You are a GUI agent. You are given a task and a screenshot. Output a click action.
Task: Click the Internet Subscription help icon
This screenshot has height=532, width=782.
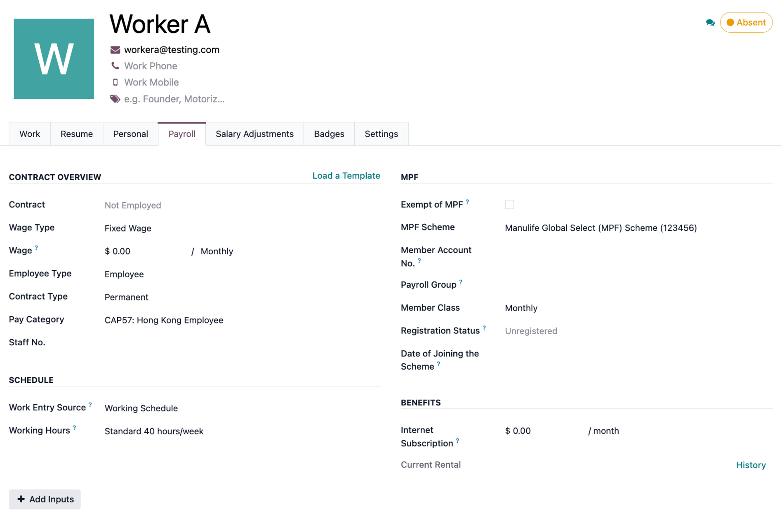point(457,441)
